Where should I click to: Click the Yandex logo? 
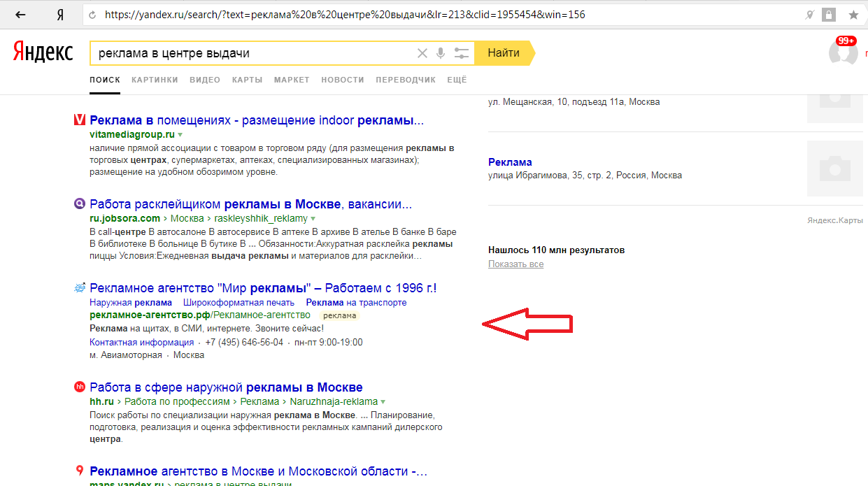pos(43,52)
